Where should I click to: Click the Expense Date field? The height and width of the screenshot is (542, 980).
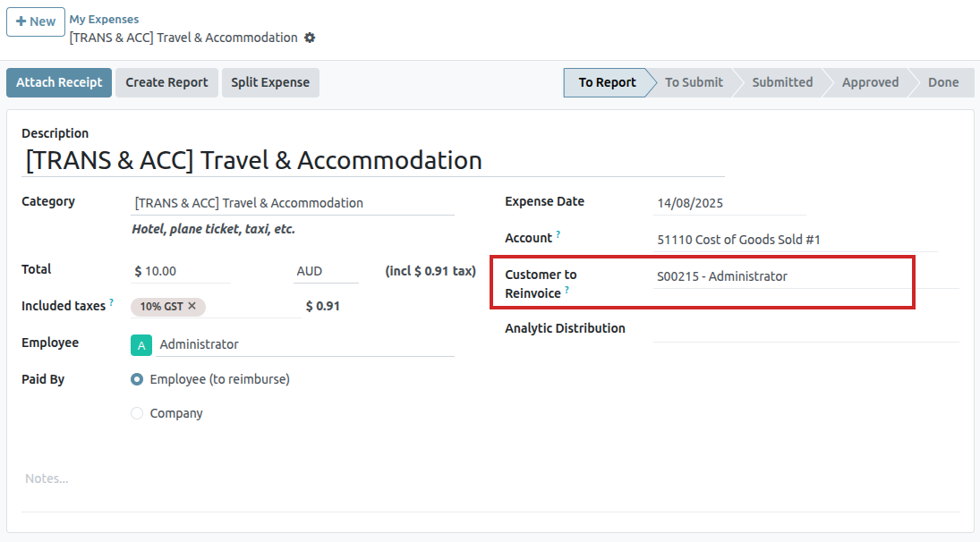coord(729,203)
